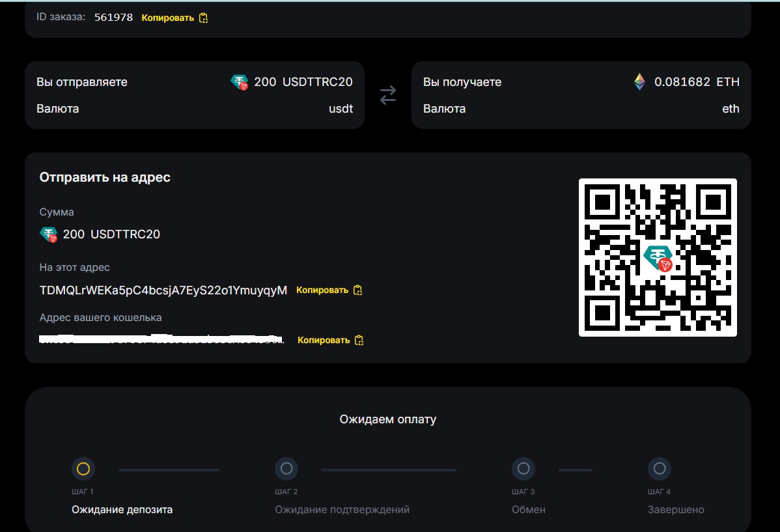Click the Шаг 3 step circle
Image resolution: width=780 pixels, height=532 pixels.
[x=523, y=469]
